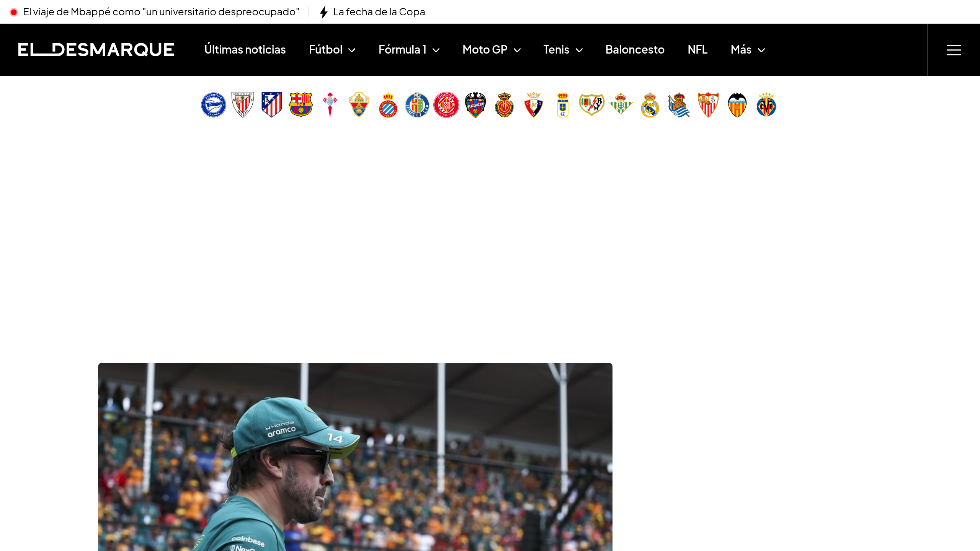Expand the Más dropdown chevron
Image resolution: width=980 pixels, height=551 pixels.
point(761,50)
